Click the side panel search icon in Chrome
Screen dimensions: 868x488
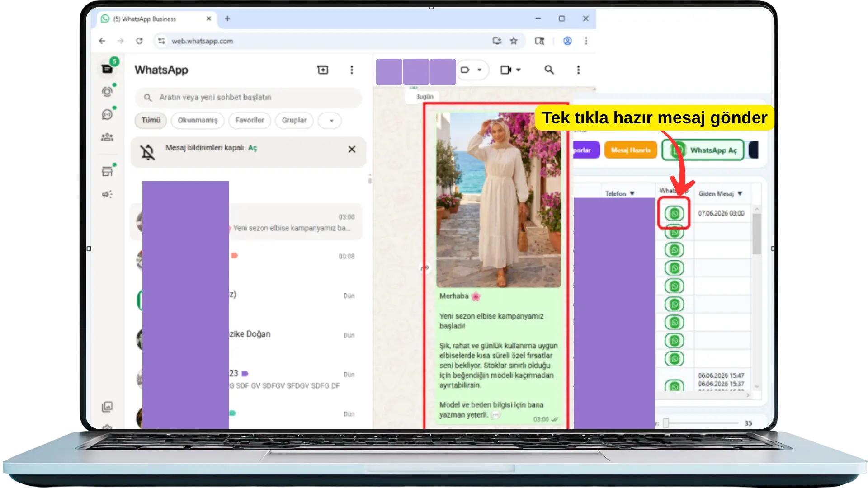click(x=539, y=41)
